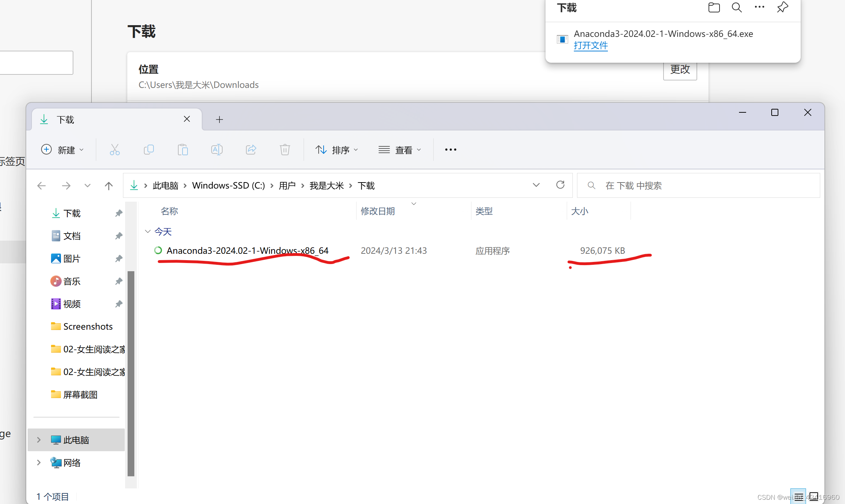Image resolution: width=845 pixels, height=504 pixels.
Task: Pin the browser downloads popup
Action: click(x=783, y=7)
